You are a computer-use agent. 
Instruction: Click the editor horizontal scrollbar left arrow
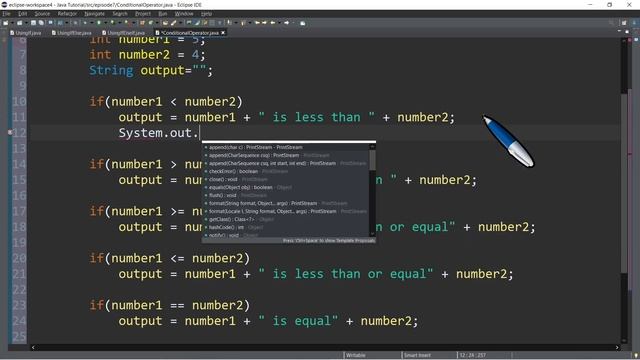click(x=33, y=347)
